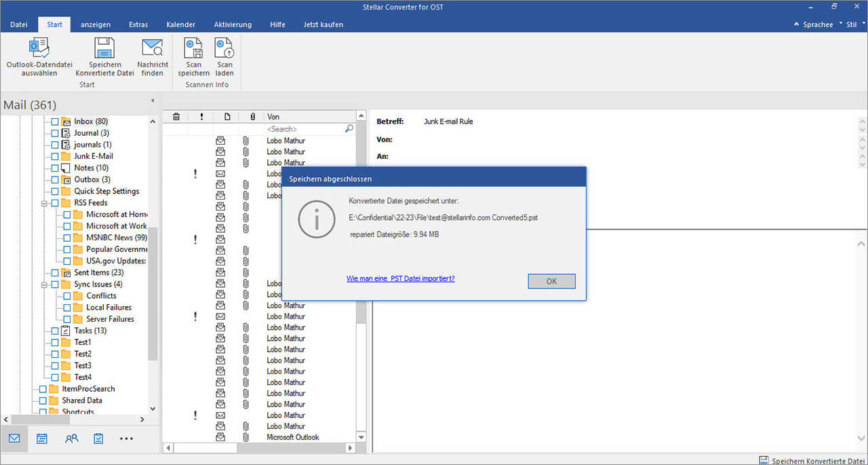Select the Test1 folder

click(x=83, y=342)
